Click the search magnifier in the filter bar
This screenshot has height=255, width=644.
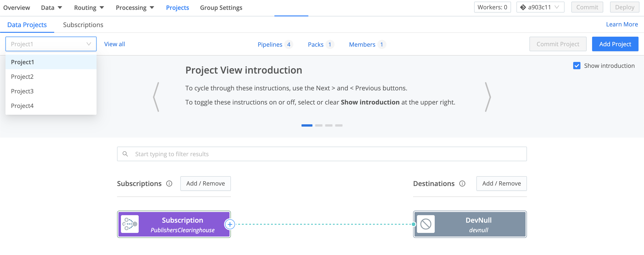[x=125, y=154]
